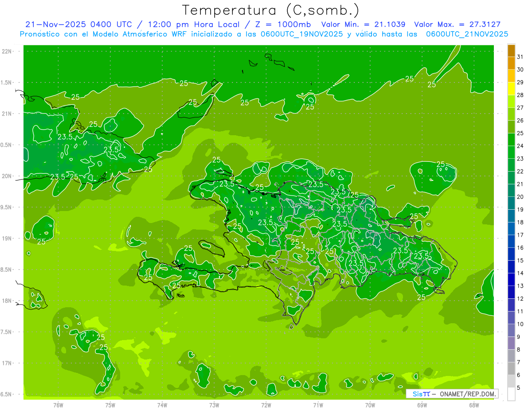Click the 71W longitude axis label
Image resolution: width=532 pixels, height=411 pixels.
[318, 405]
